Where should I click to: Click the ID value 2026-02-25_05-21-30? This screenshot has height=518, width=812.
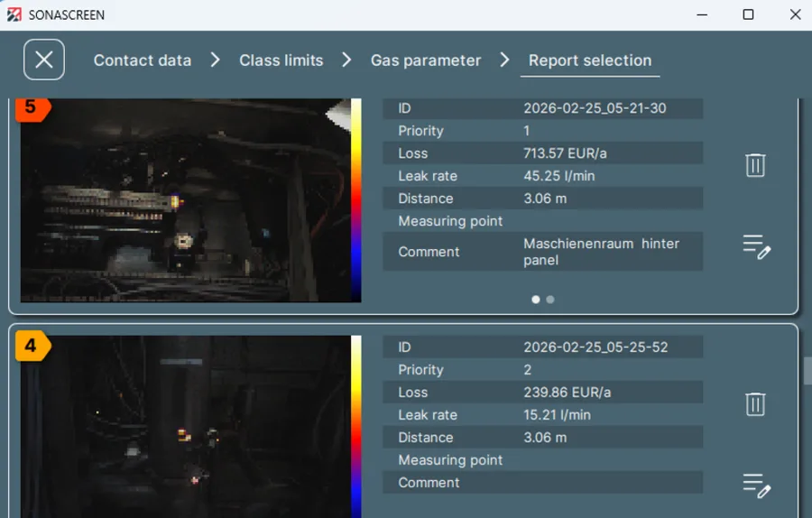[x=595, y=108]
